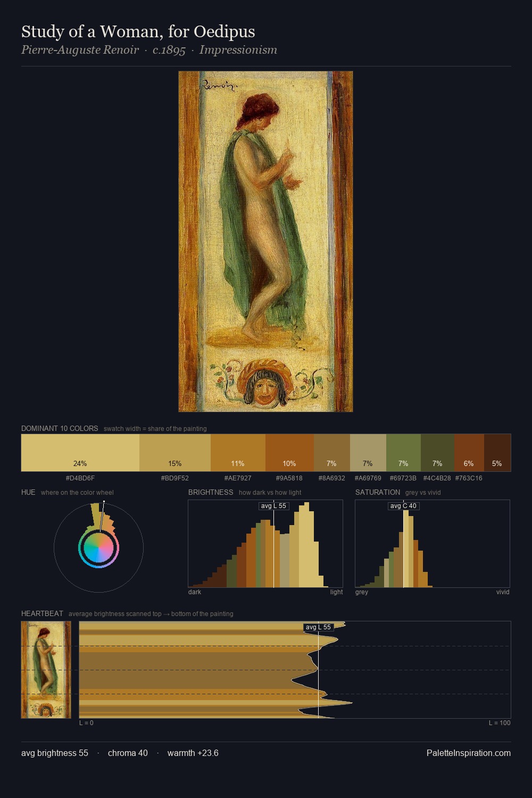Viewport: 532px width, 798px height.
Task: Click 'swatch width = share of the painting' caption
Action: [155, 429]
